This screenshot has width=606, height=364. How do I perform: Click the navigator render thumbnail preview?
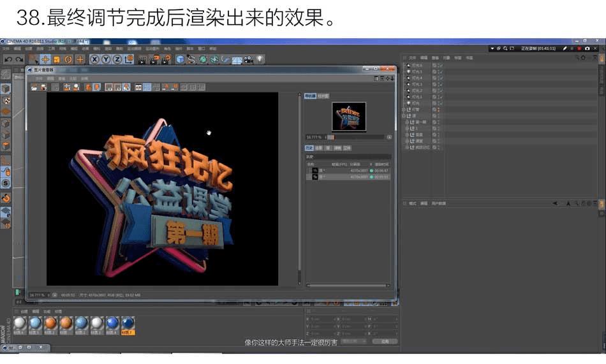coord(348,116)
